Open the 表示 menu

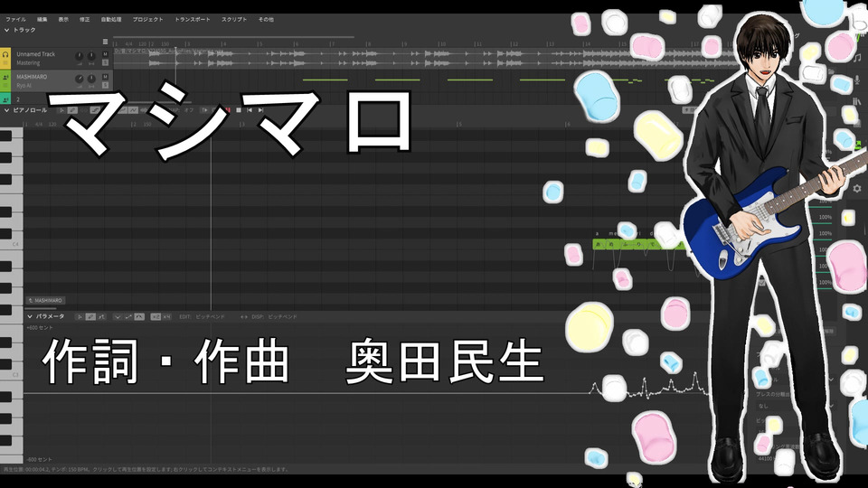[63, 19]
